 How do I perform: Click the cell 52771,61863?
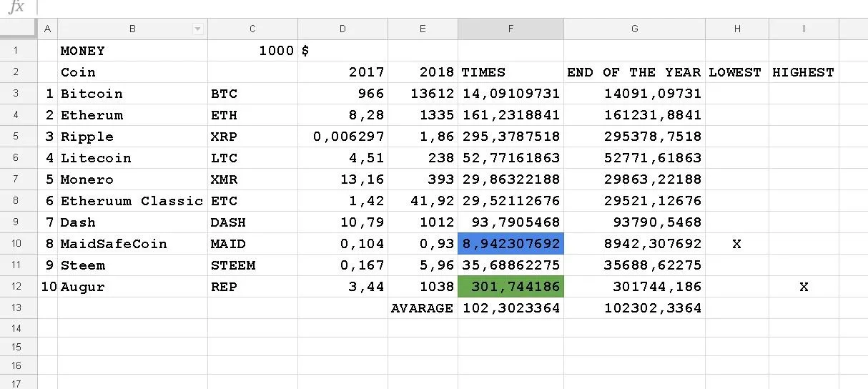634,158
